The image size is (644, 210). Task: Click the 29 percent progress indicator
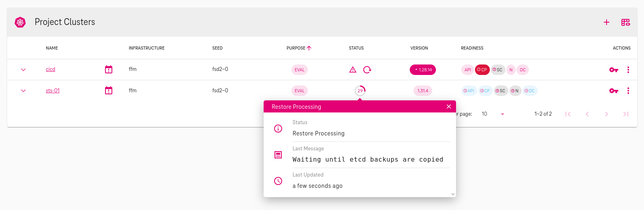click(360, 91)
